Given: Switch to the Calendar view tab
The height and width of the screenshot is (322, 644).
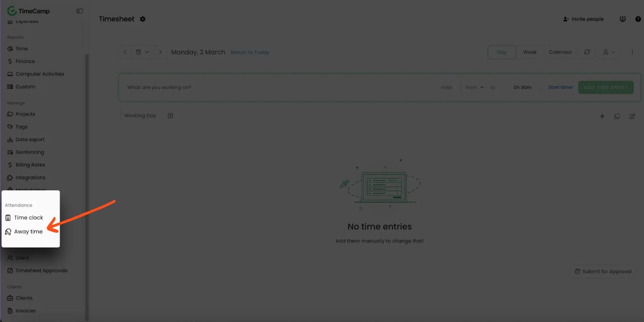Looking at the screenshot, I should tap(560, 52).
